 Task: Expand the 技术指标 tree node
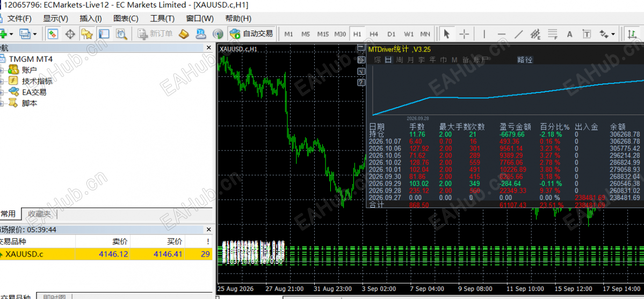1,81
